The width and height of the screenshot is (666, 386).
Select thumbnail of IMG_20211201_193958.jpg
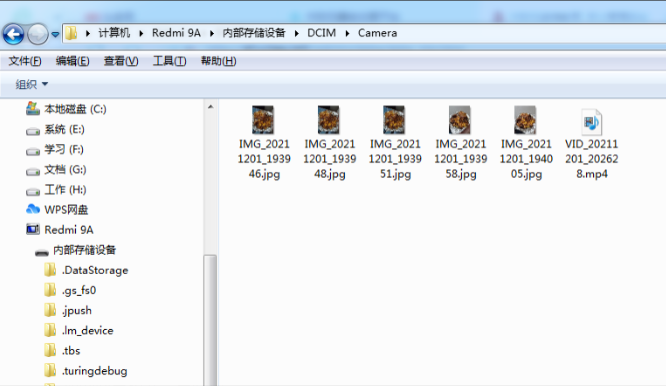pos(460,120)
